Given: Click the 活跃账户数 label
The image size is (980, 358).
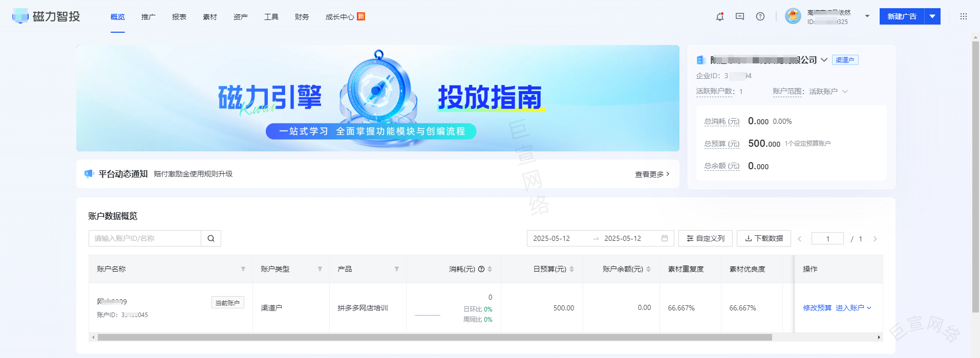Looking at the screenshot, I should (x=715, y=92).
